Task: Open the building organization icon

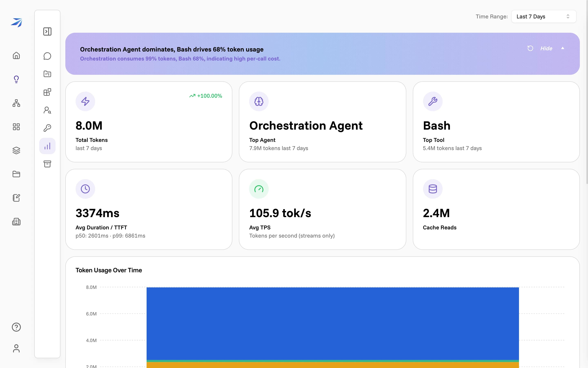Action: coord(16,221)
